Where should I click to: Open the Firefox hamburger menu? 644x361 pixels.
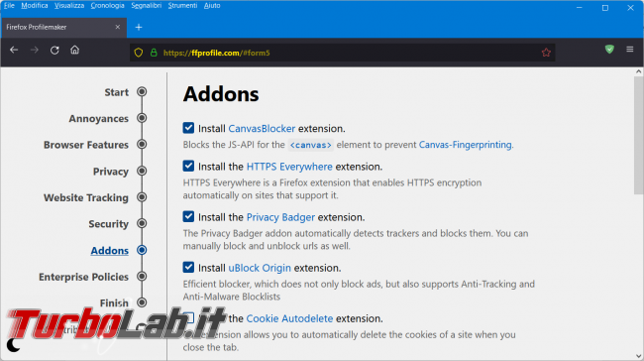point(630,50)
